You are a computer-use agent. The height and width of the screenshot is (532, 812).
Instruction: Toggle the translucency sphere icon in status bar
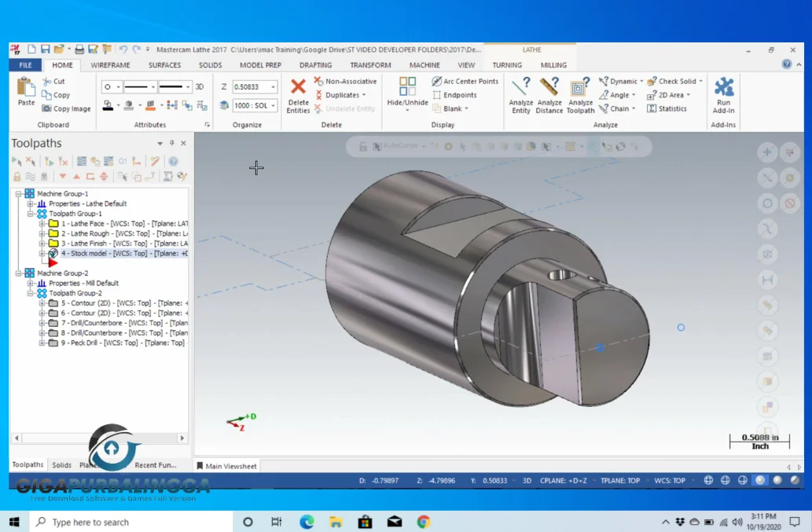[795, 480]
